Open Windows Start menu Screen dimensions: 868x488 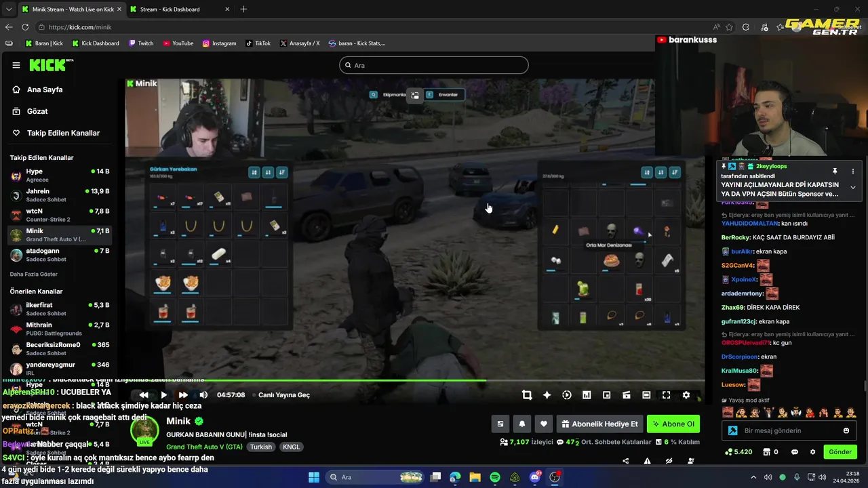pos(313,477)
